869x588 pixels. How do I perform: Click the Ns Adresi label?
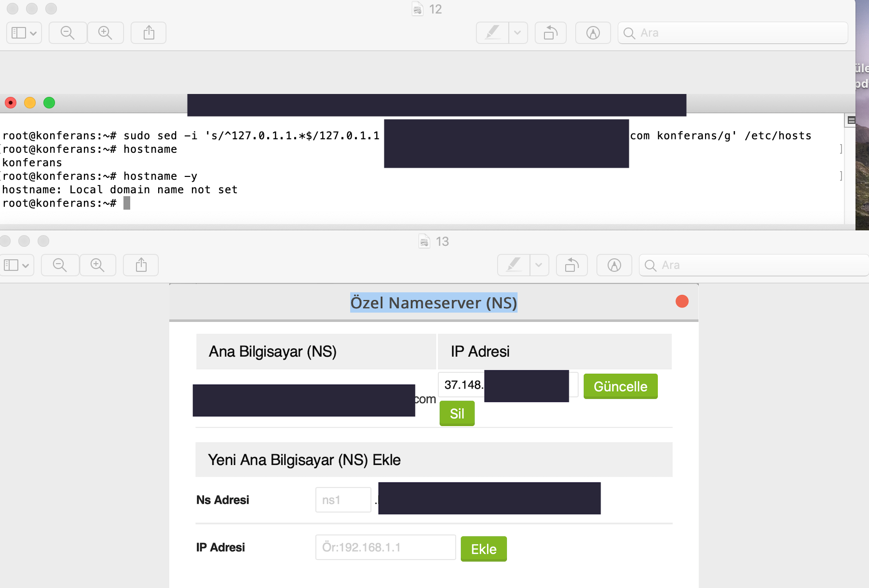[222, 500]
